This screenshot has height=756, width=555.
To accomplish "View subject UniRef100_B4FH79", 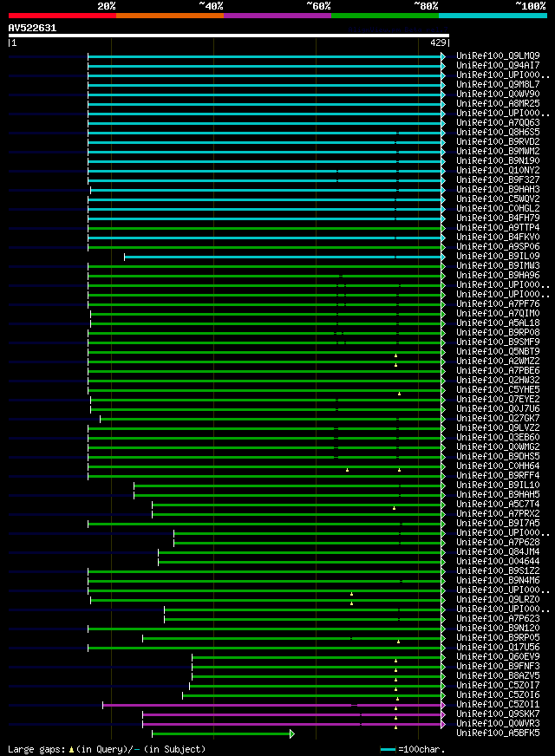I will point(498,218).
